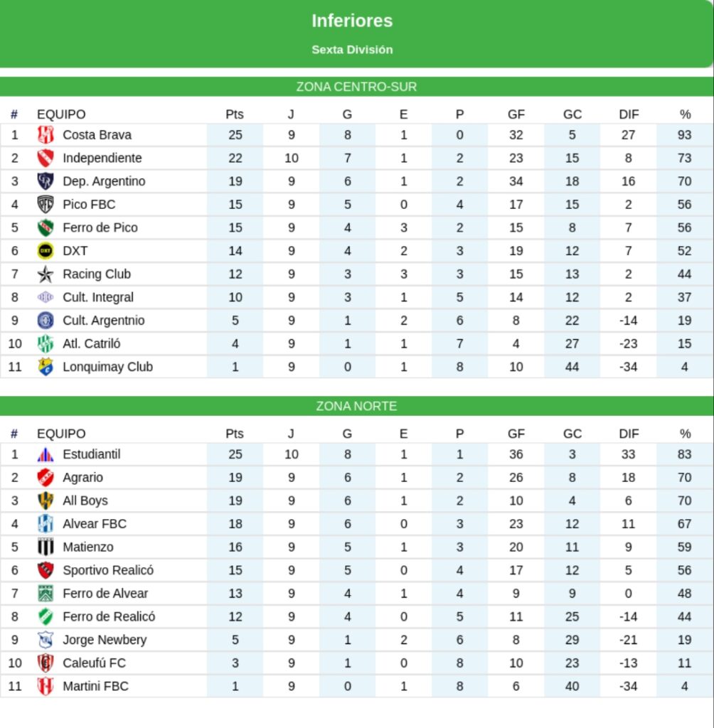Click the Ferro de Pico team name
Image resolution: width=714 pixels, height=728 pixels.
pyautogui.click(x=100, y=227)
